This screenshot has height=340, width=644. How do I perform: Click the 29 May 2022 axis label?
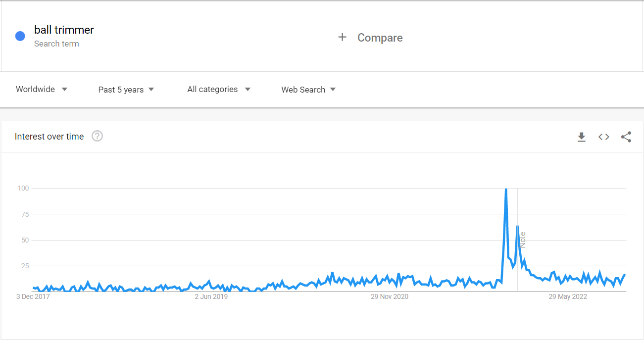click(568, 297)
